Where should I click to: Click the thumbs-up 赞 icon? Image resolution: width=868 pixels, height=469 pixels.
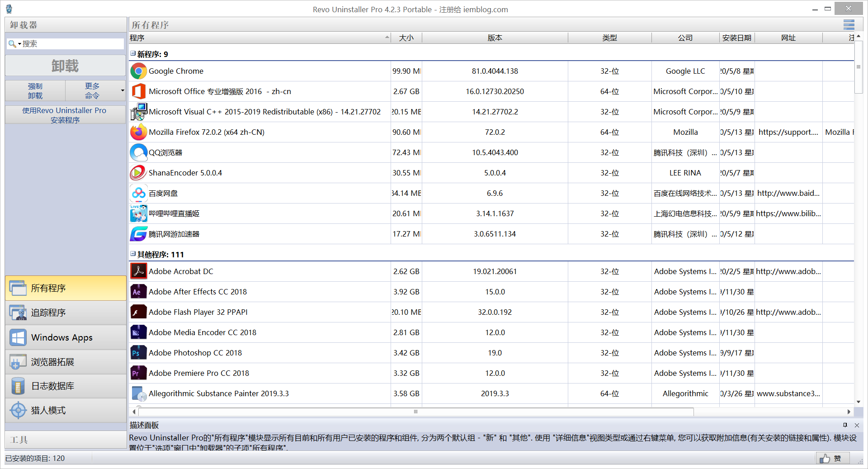pyautogui.click(x=825, y=459)
